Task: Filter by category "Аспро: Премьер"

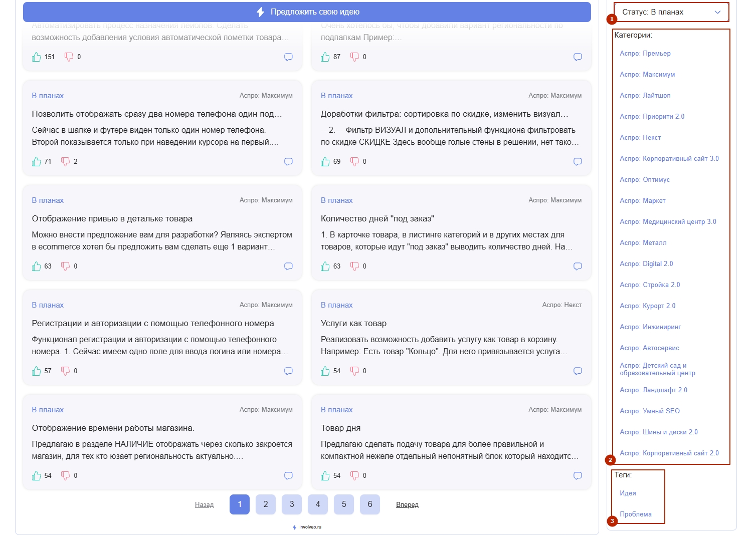Action: (645, 54)
